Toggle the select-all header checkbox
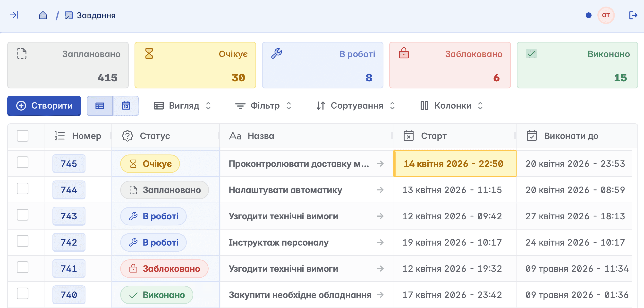Screen dimensions: 644x308 point(23,136)
